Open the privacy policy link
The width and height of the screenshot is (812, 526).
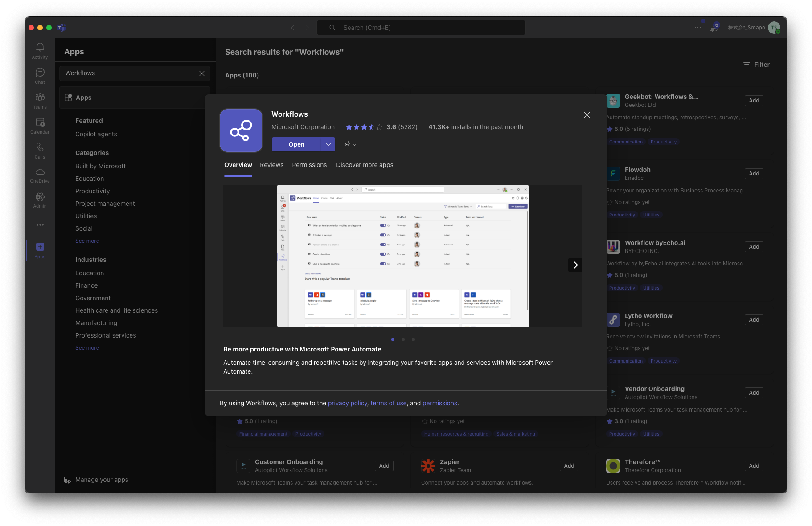[x=348, y=403]
